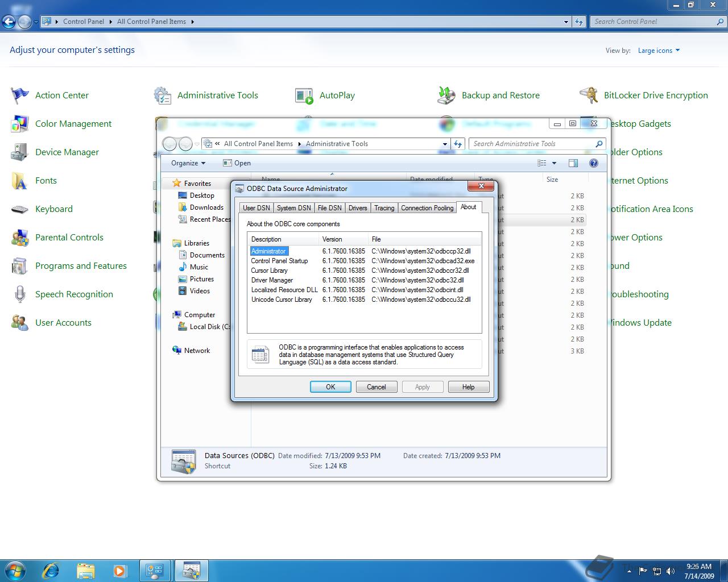Open Programs and Features icon
This screenshot has height=582, width=728.
coord(20,266)
